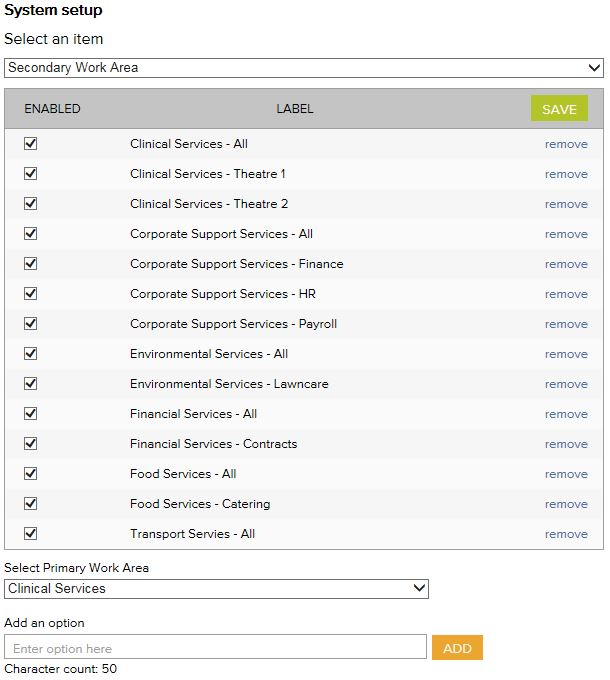610x680 pixels.
Task: Toggle Transport Servies - All checkbox
Action: coord(30,534)
